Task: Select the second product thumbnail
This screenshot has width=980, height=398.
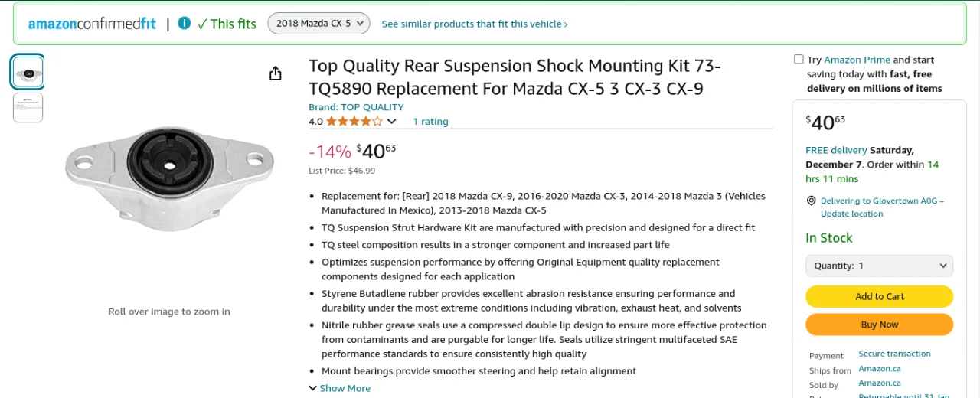Action: click(28, 107)
